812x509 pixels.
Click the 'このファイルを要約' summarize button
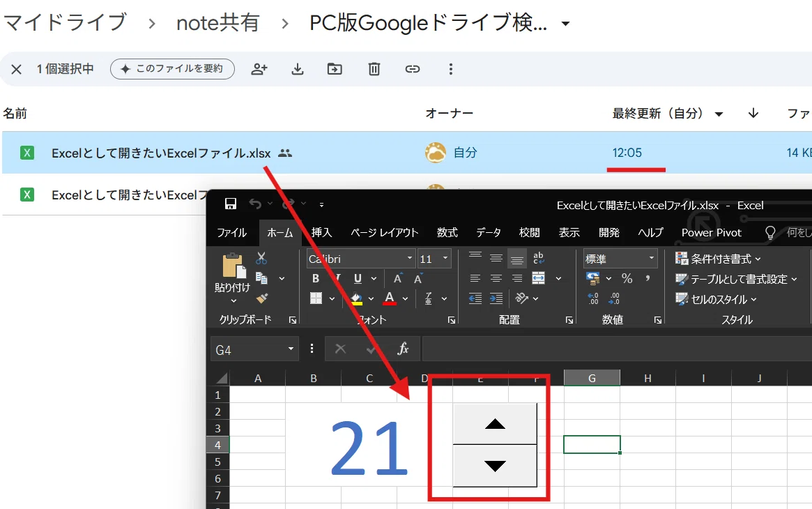172,69
